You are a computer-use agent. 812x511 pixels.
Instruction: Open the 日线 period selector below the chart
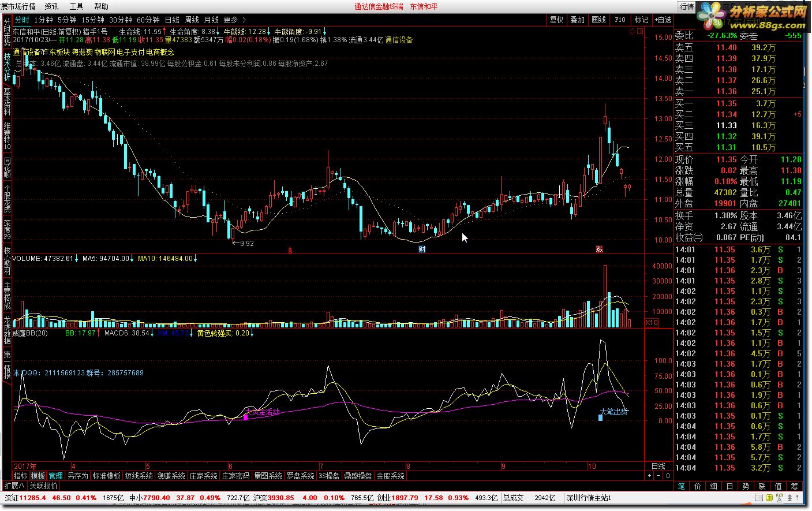point(658,466)
